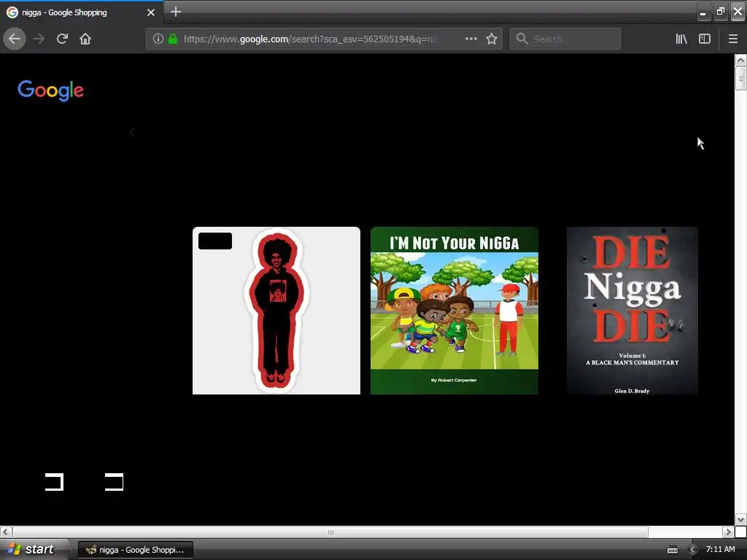Click the horizontal scrollbar thumb
The width and height of the screenshot is (747, 560).
330,532
